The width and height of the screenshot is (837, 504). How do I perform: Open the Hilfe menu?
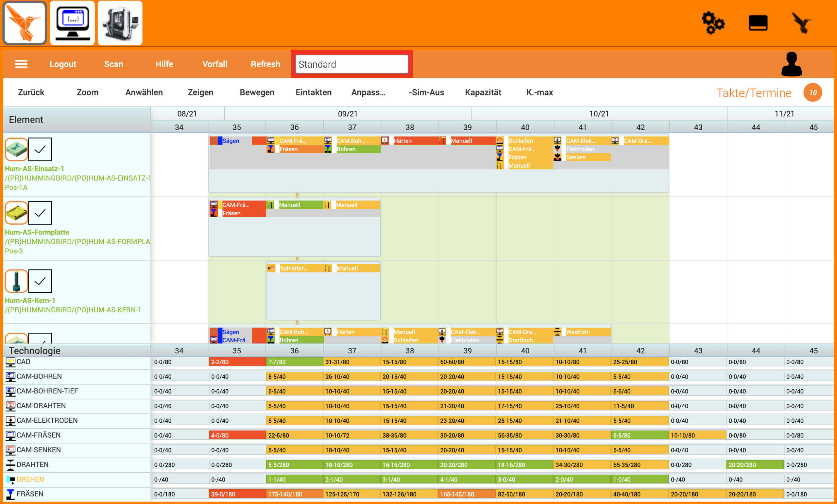pyautogui.click(x=164, y=64)
